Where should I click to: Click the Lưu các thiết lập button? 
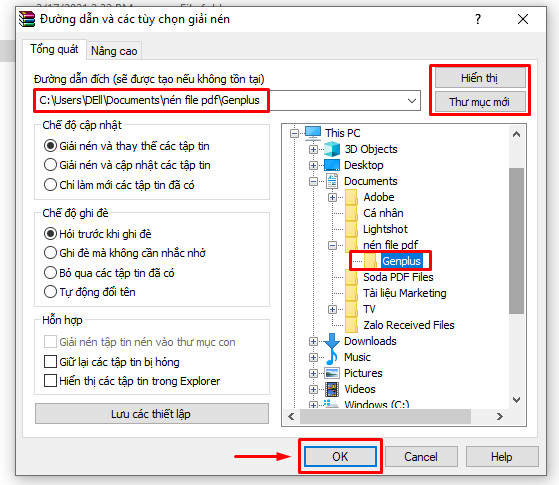[152, 414]
